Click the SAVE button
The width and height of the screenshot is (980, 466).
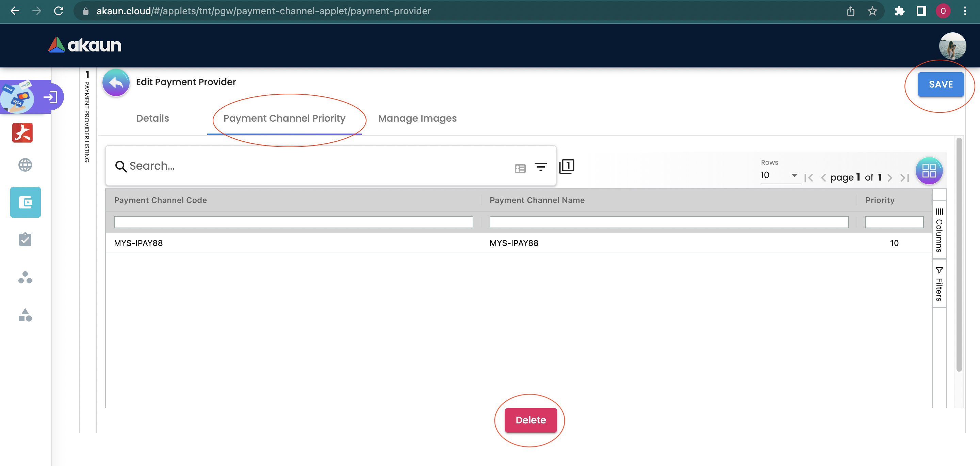pyautogui.click(x=941, y=84)
